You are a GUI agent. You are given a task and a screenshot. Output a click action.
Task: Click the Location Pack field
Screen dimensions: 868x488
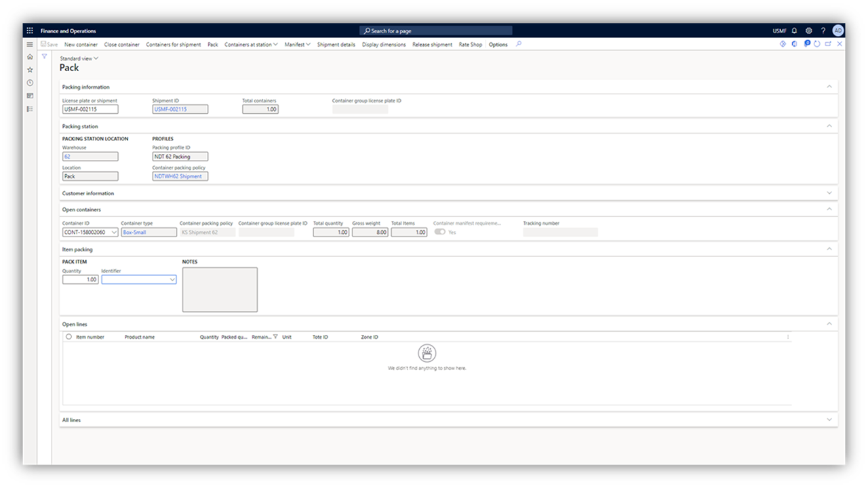(90, 176)
